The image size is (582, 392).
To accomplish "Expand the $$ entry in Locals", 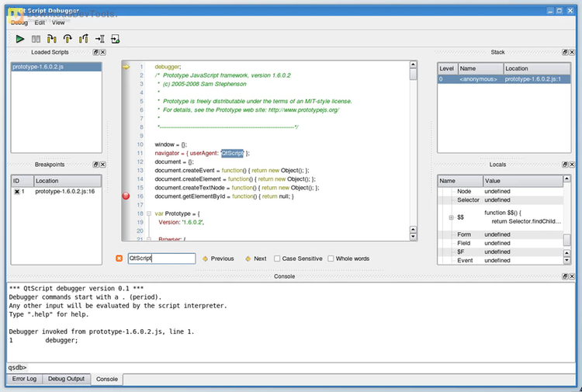I will click(451, 217).
